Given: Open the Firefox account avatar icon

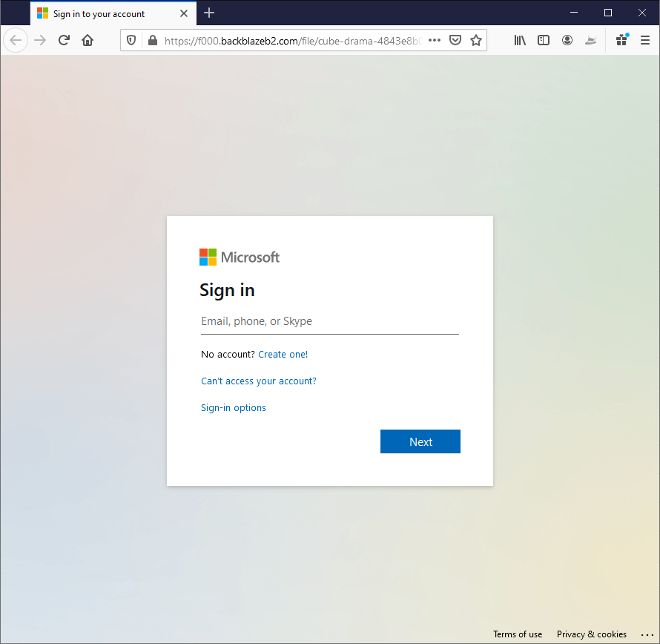Looking at the screenshot, I should 567,40.
